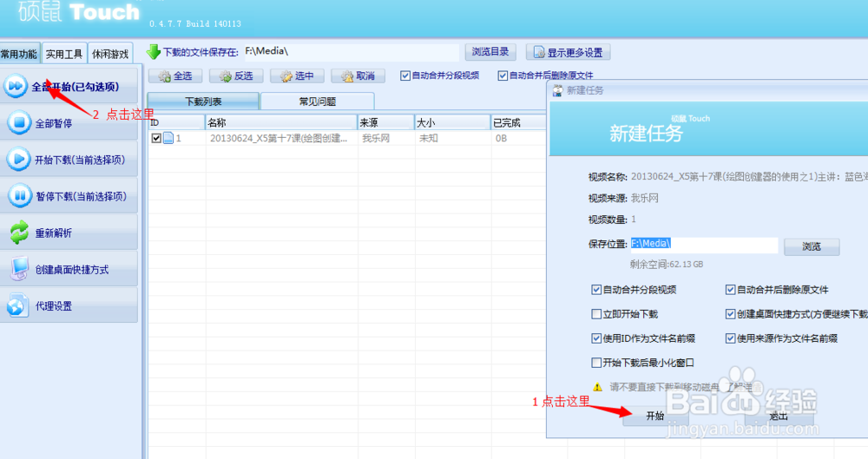The width and height of the screenshot is (868, 459).
Task: Switch to 常用功能 tab
Action: pyautogui.click(x=19, y=54)
